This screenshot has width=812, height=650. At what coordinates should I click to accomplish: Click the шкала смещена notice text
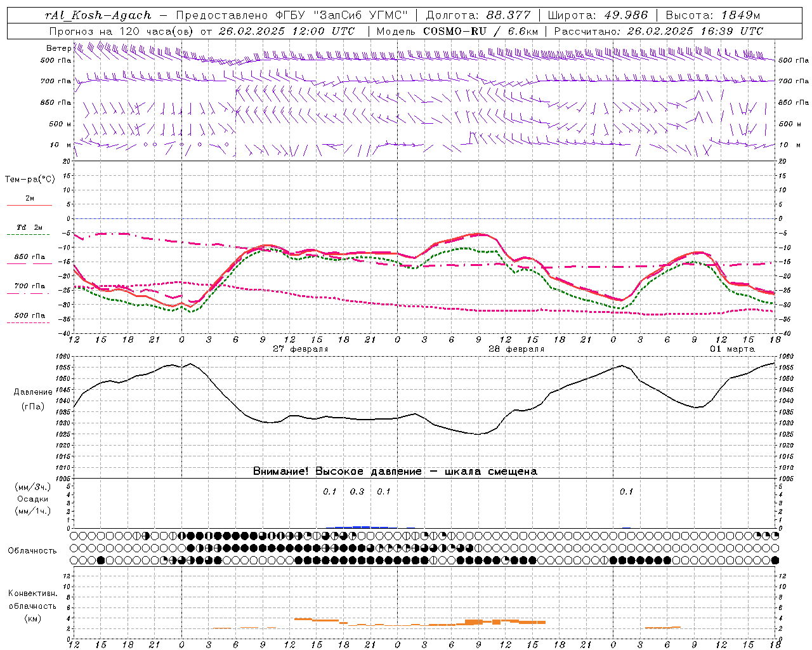[491, 472]
